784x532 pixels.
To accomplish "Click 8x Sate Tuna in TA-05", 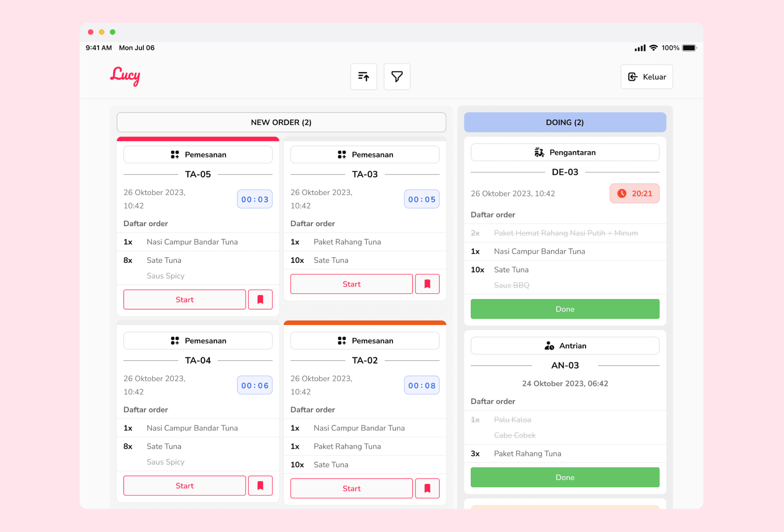I will click(198, 260).
